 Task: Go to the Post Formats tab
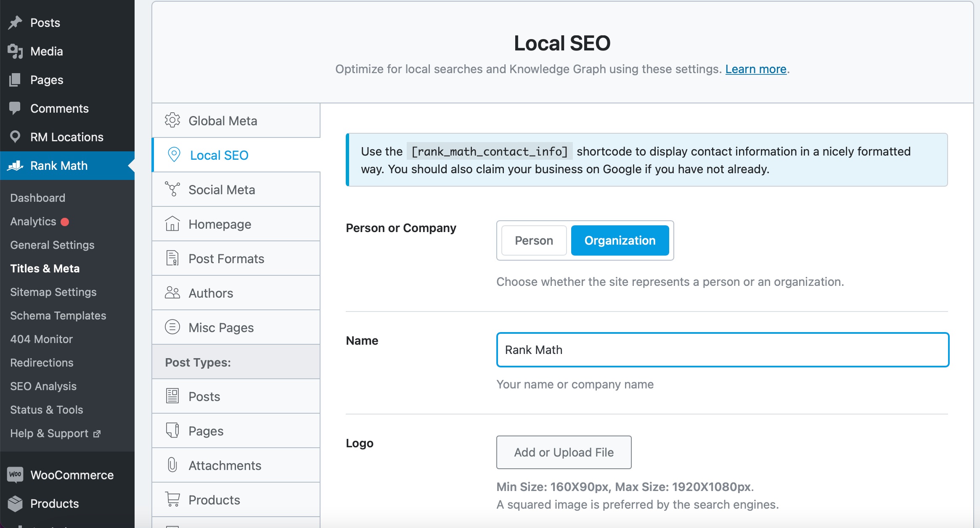[236, 258]
